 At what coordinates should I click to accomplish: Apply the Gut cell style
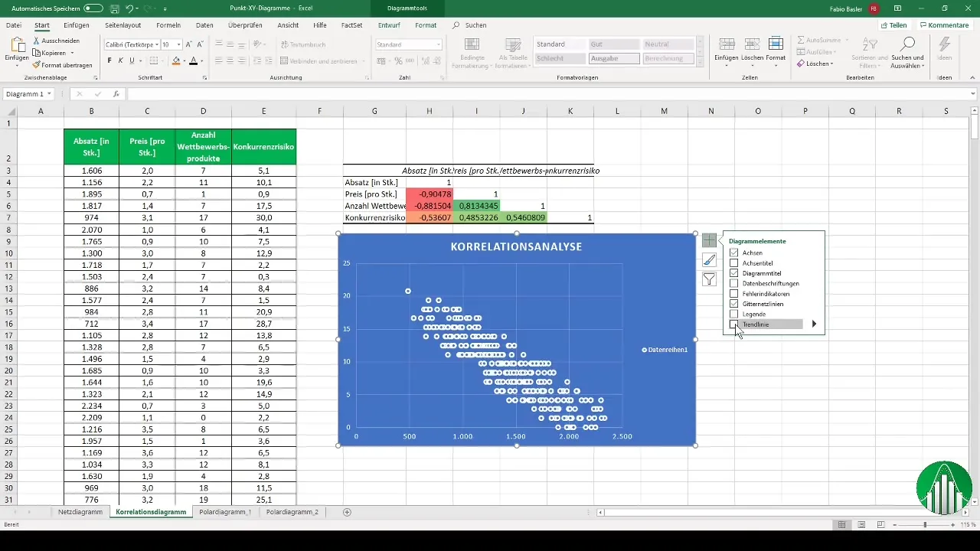[613, 44]
